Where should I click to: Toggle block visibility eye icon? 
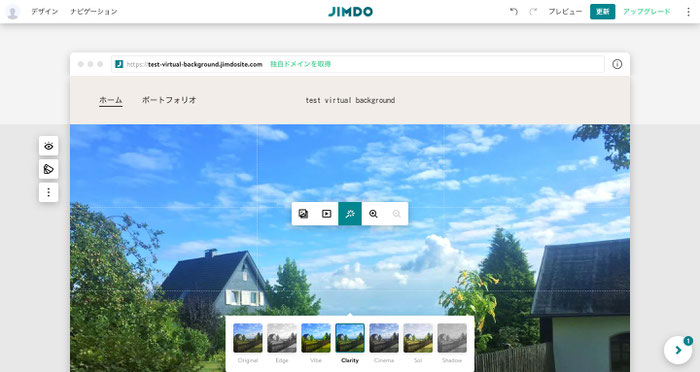click(49, 146)
